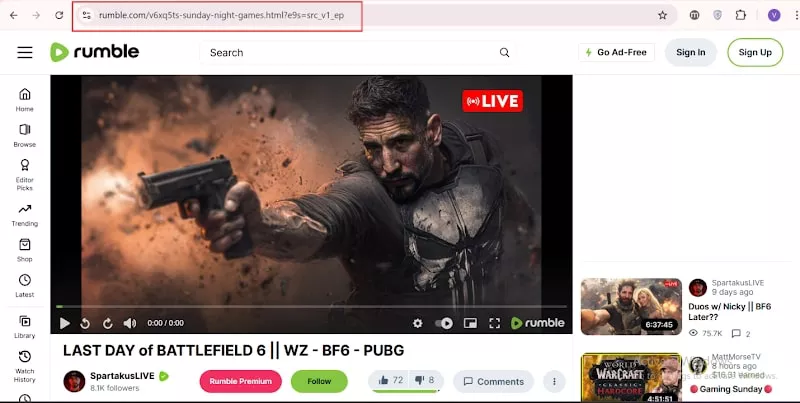
Task: Open the World of Warcraft Classic Hardcore thumbnail
Action: tap(631, 377)
